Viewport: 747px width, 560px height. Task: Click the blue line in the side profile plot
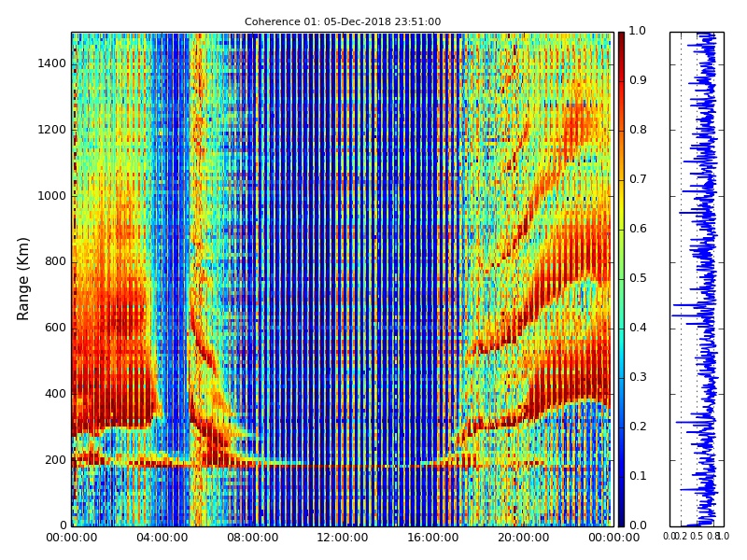707,279
